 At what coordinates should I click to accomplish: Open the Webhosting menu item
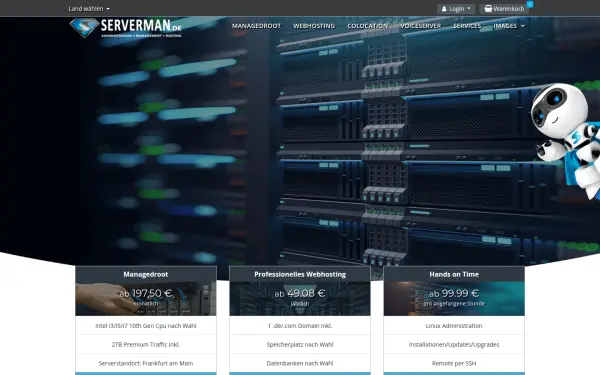(314, 26)
